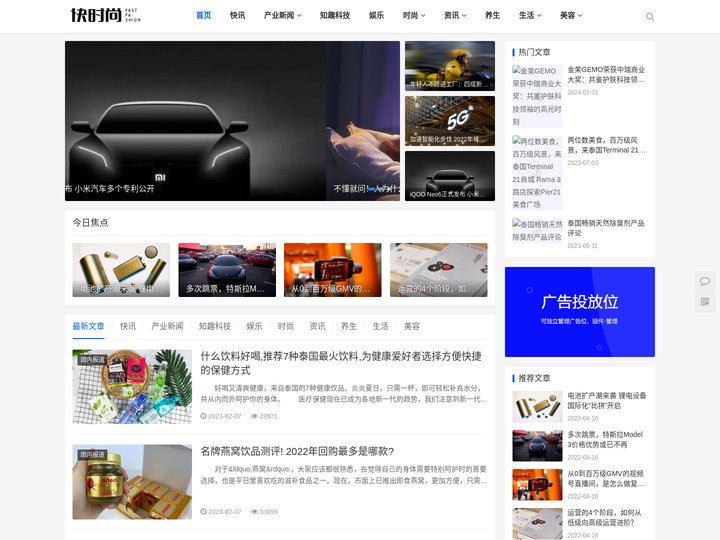Viewport: 720px width, 540px height.
Task: Click the 国内报道 tag on drinks article
Action: click(x=92, y=360)
